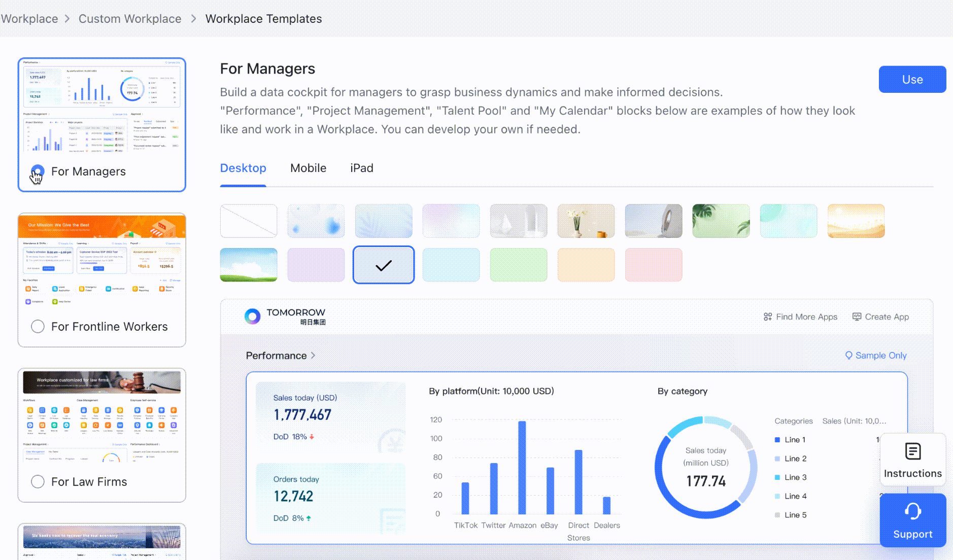The width and height of the screenshot is (953, 560).
Task: Click the chevron after Custom Workplace breadcrumb
Action: [x=193, y=19]
